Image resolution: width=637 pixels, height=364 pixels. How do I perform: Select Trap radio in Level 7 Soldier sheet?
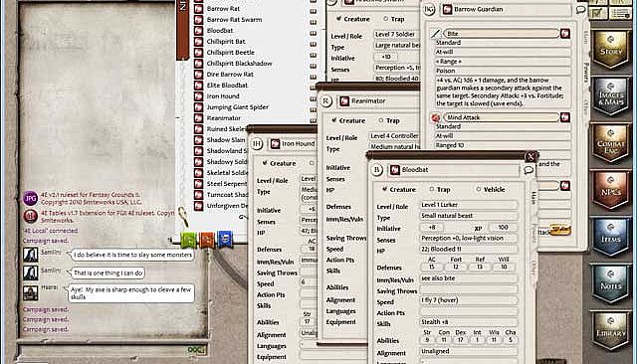385,19
